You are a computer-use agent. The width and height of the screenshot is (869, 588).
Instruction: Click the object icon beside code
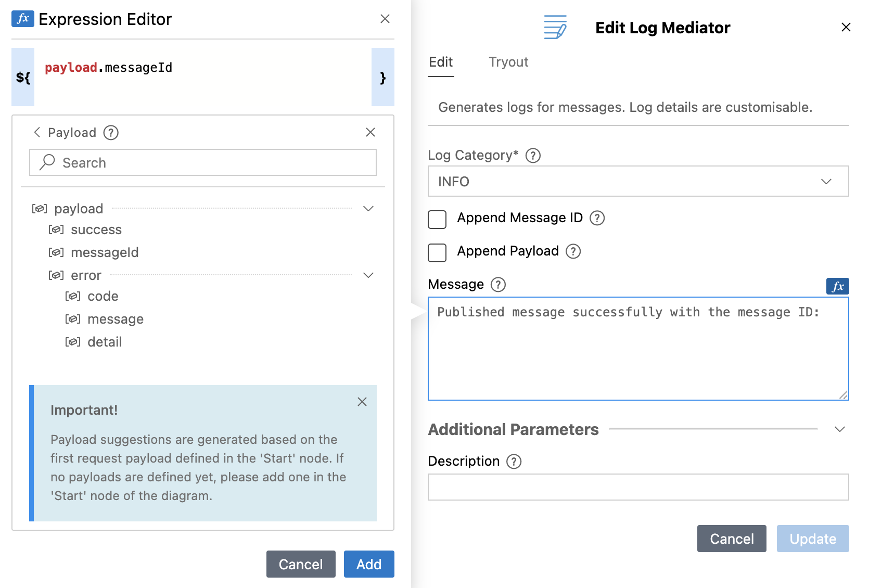pos(73,296)
